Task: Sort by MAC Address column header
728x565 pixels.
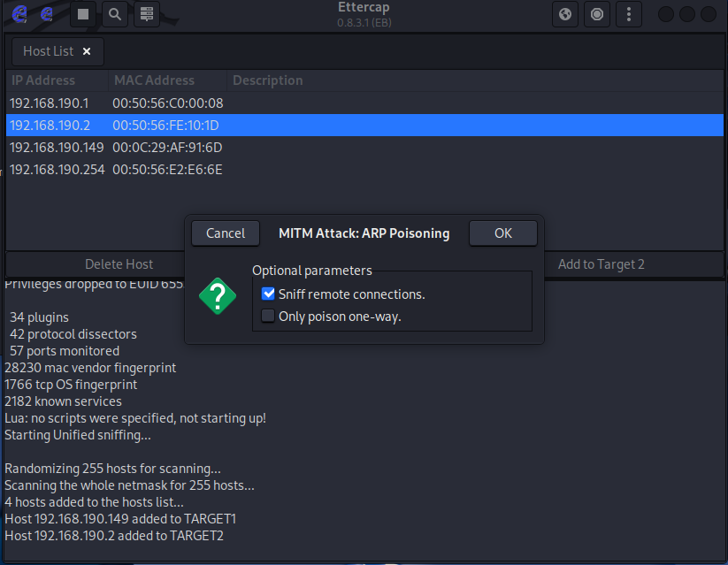Action: tap(167, 80)
